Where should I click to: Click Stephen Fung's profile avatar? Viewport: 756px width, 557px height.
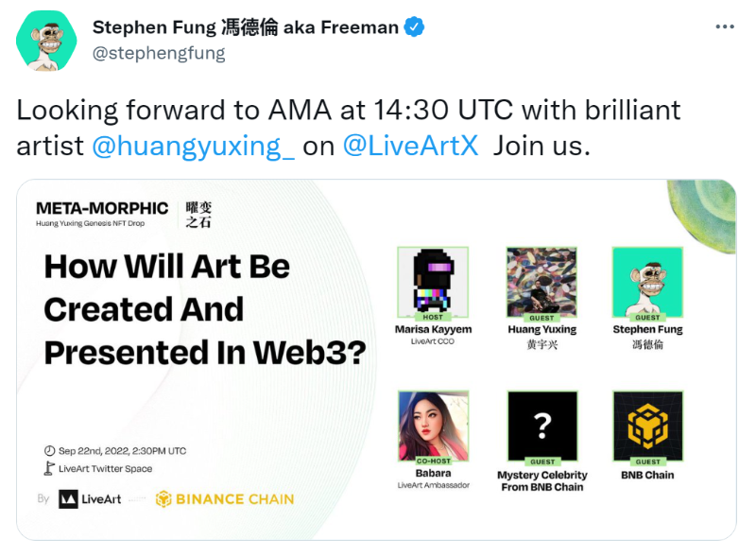tap(46, 42)
